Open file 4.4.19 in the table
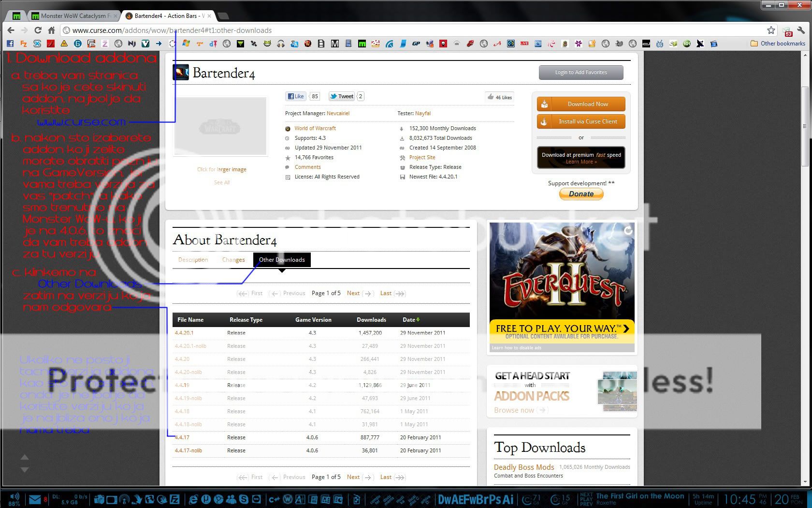812x508 pixels. coord(182,385)
